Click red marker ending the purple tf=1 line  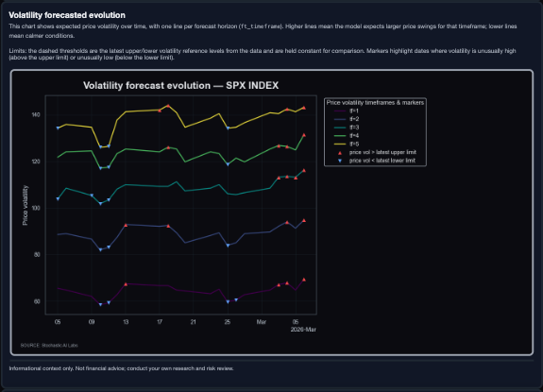pos(304,280)
